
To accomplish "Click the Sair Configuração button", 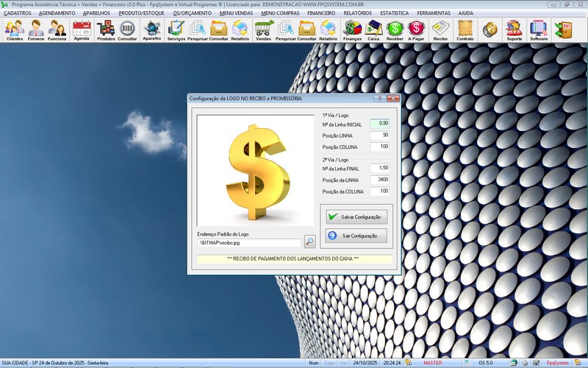I will [x=356, y=236].
